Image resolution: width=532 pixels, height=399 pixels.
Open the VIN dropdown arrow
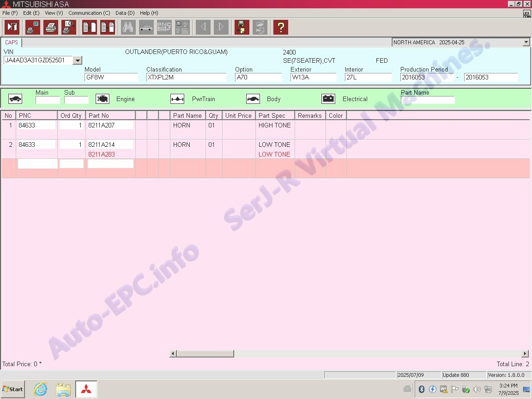click(x=78, y=60)
